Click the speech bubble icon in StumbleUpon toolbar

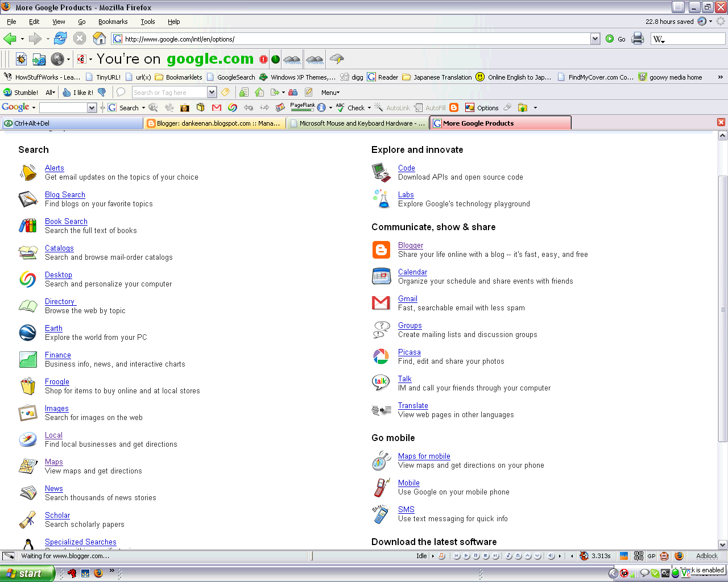[x=121, y=92]
